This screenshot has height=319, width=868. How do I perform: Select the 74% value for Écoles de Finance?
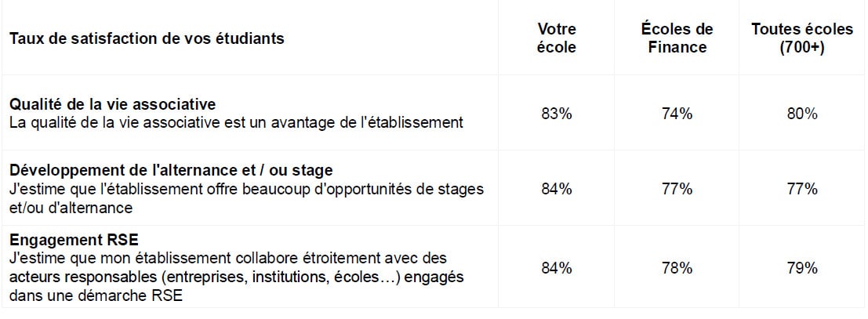point(677,114)
